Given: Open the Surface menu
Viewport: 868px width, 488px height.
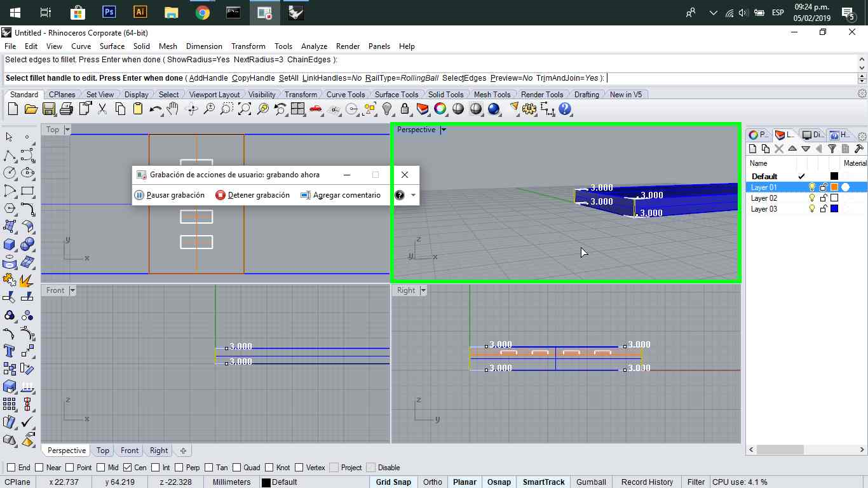Looking at the screenshot, I should (x=112, y=46).
